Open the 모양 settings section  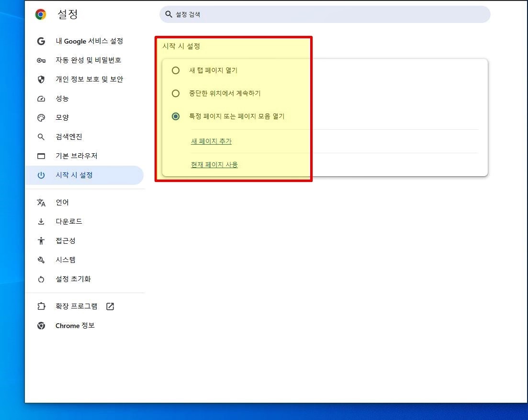click(85, 118)
